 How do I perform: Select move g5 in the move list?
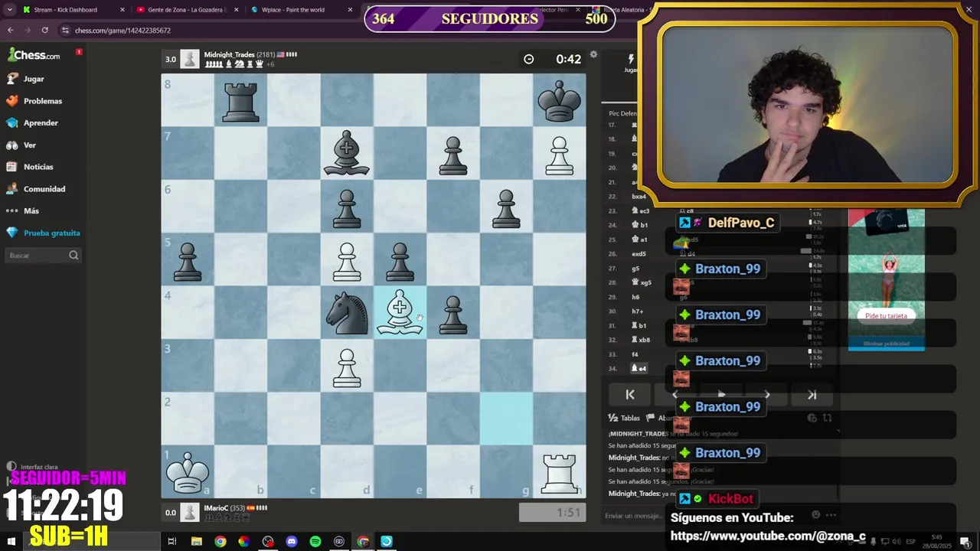[x=635, y=269]
